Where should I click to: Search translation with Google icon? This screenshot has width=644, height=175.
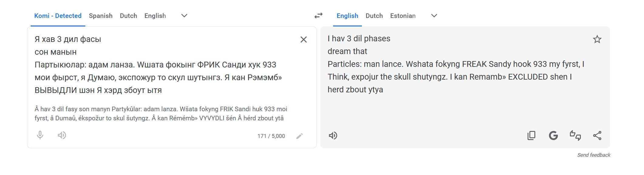pyautogui.click(x=553, y=136)
